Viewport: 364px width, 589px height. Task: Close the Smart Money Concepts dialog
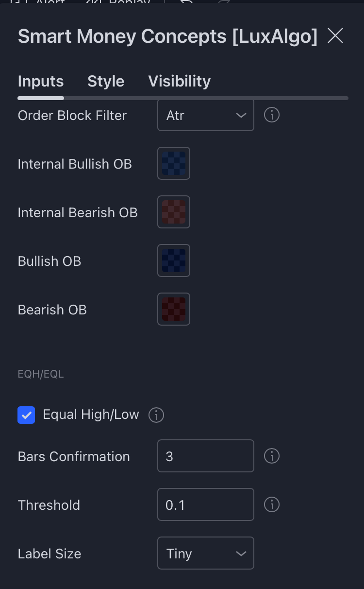335,35
